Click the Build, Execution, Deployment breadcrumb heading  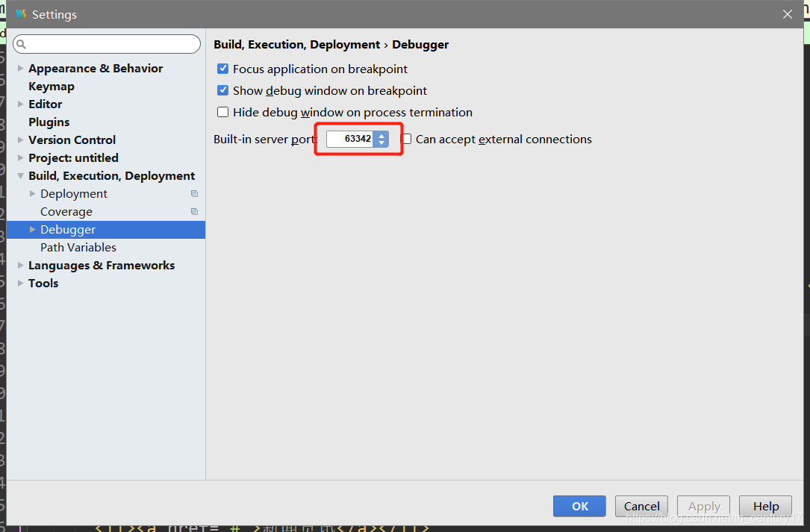pyautogui.click(x=296, y=45)
